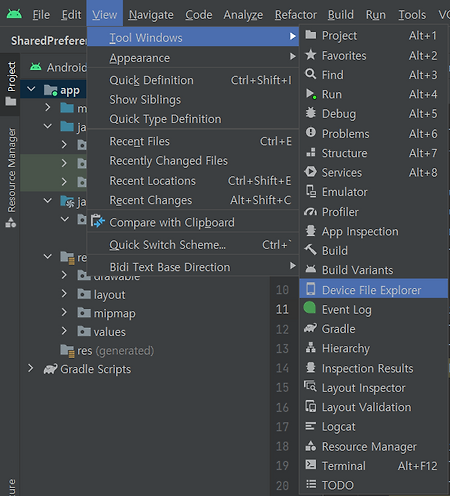The image size is (450, 496).
Task: Click the Android Studio logo icon
Action: 14,14
